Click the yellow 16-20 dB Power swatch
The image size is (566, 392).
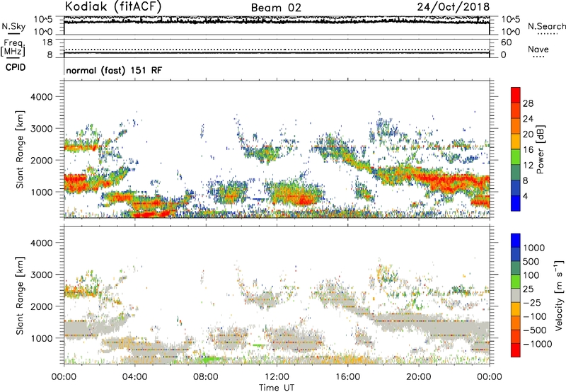(x=516, y=141)
